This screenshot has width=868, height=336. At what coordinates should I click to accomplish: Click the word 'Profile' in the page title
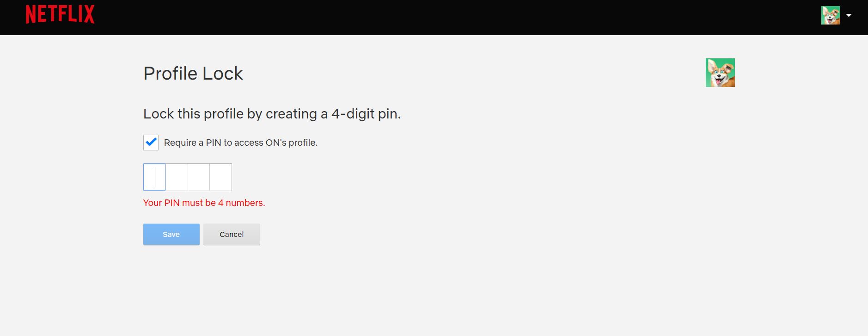coord(171,74)
